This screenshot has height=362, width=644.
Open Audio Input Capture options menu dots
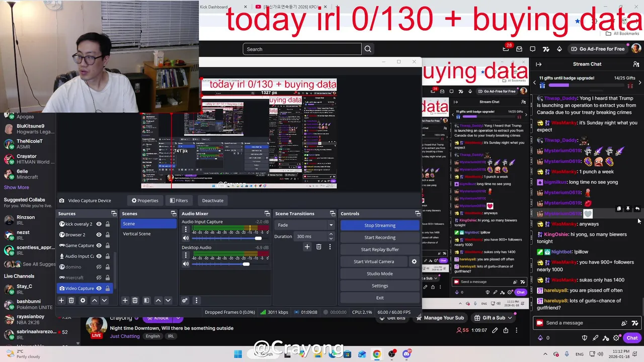186,229
